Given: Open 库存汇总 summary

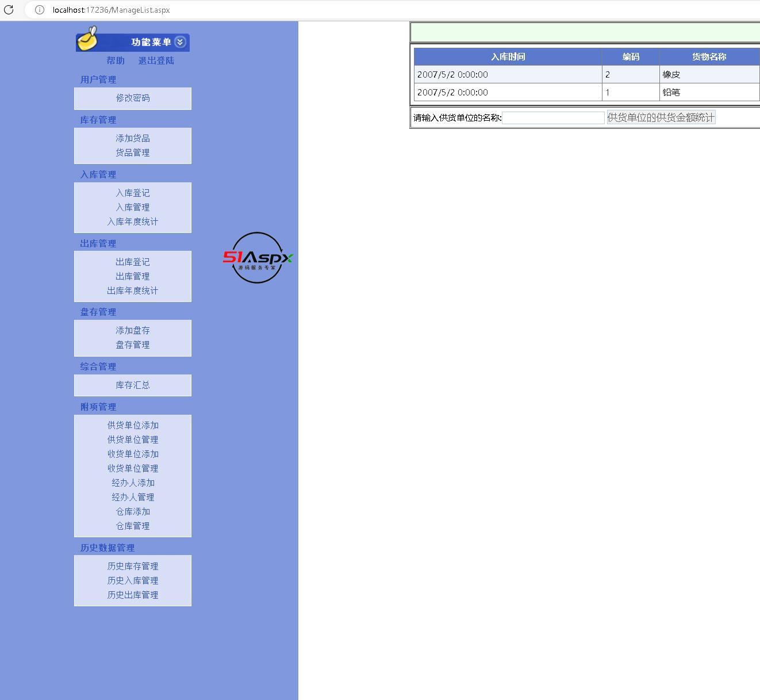Looking at the screenshot, I should pyautogui.click(x=133, y=385).
